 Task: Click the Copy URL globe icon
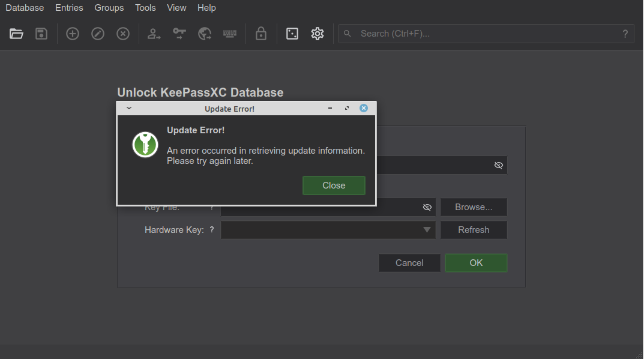(205, 34)
